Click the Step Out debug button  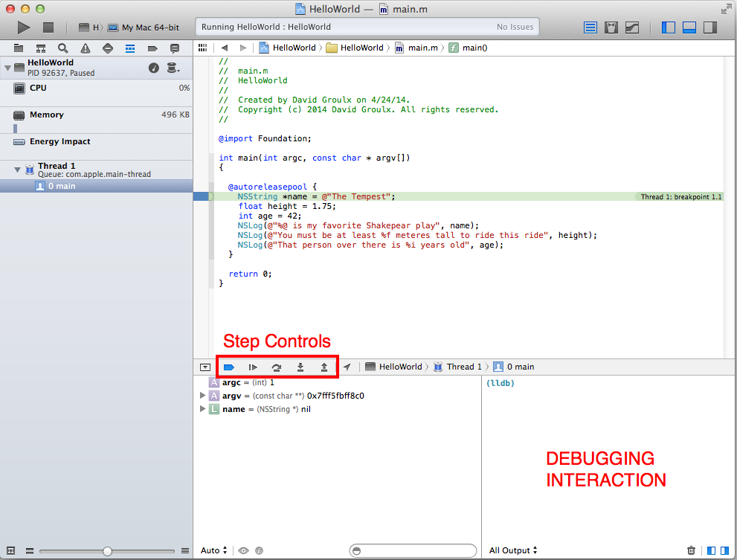[324, 367]
